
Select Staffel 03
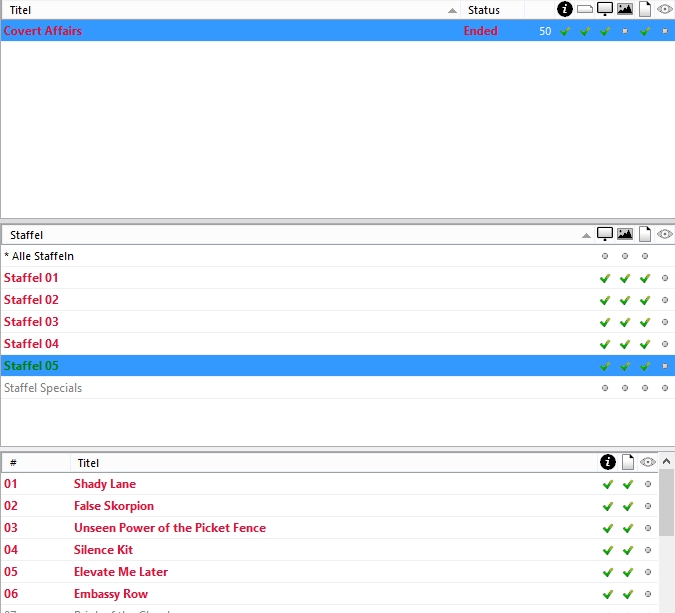[x=338, y=322]
